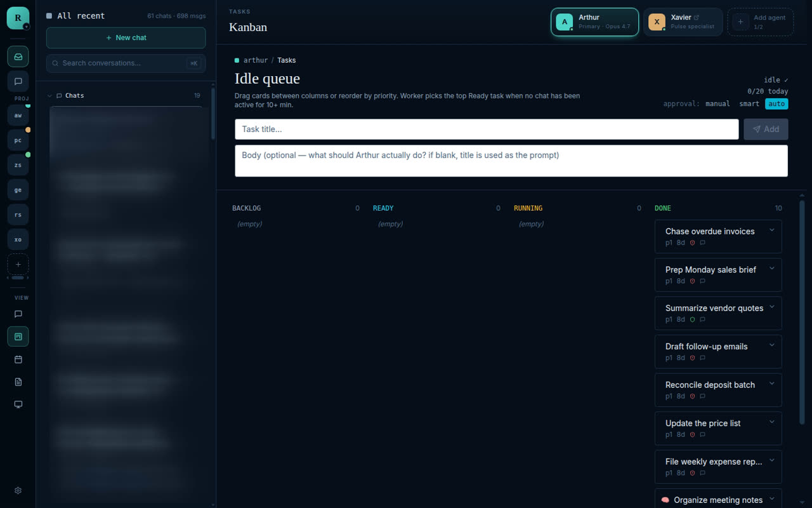Image resolution: width=812 pixels, height=508 pixels.
Task: Select the File weekly expense report card title
Action: [714, 462]
